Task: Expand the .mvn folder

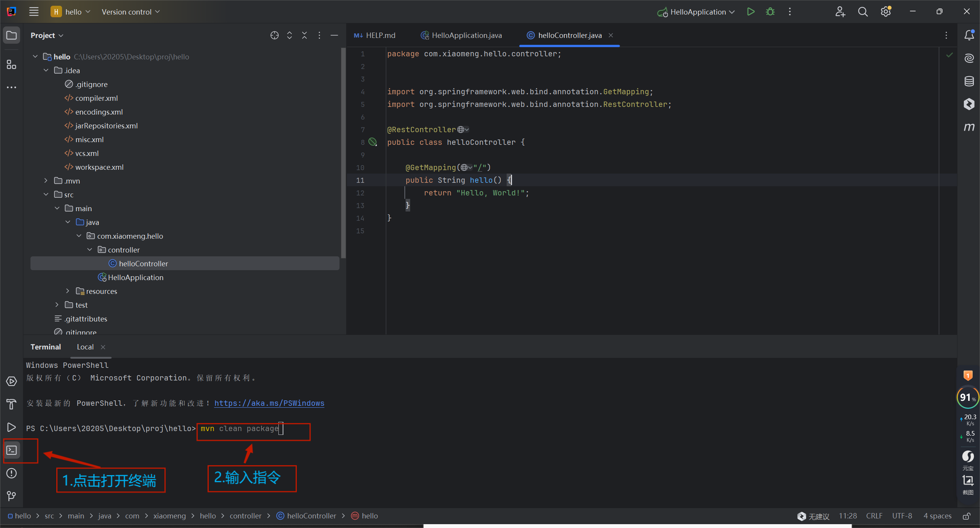Action: pos(46,181)
